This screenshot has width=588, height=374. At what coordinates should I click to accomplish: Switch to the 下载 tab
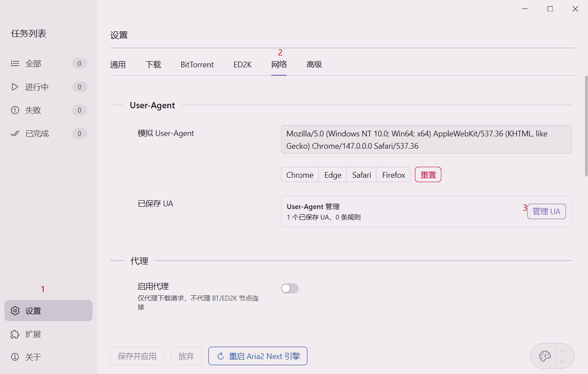pos(153,65)
